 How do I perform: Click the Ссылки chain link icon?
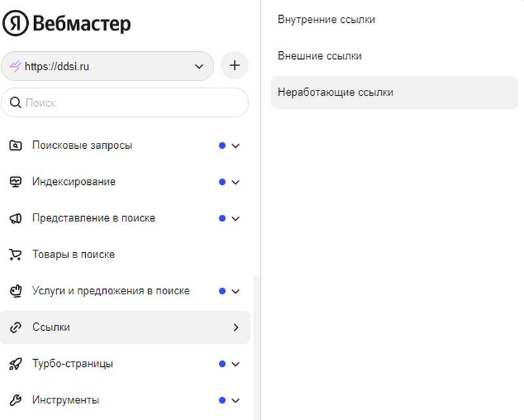point(15,328)
